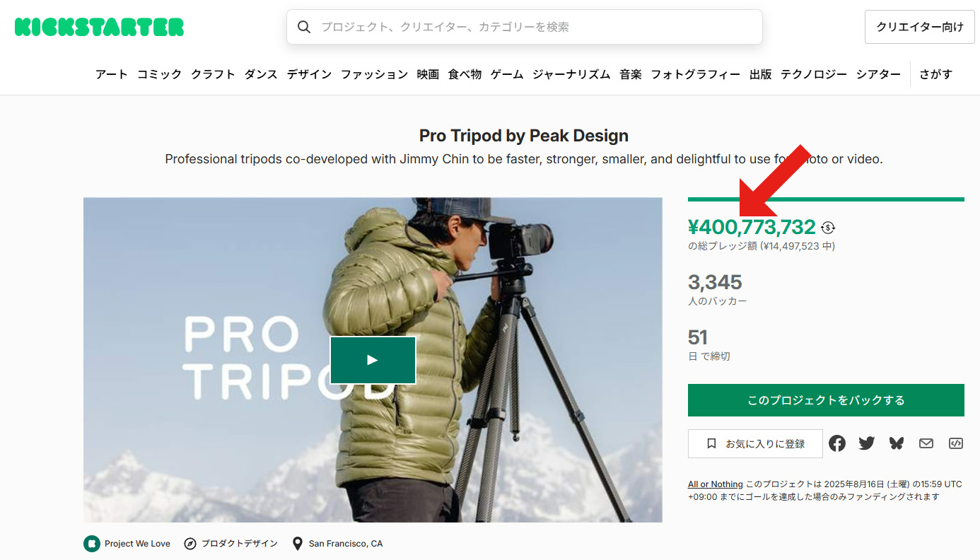Open the アート category
980x560 pixels.
click(112, 74)
